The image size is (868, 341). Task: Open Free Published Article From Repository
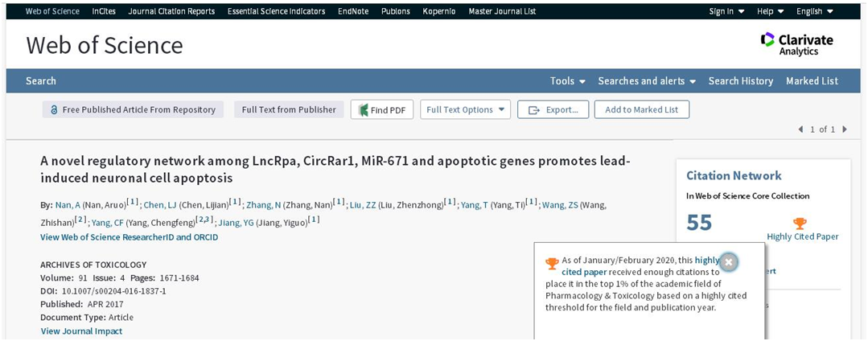coord(133,109)
